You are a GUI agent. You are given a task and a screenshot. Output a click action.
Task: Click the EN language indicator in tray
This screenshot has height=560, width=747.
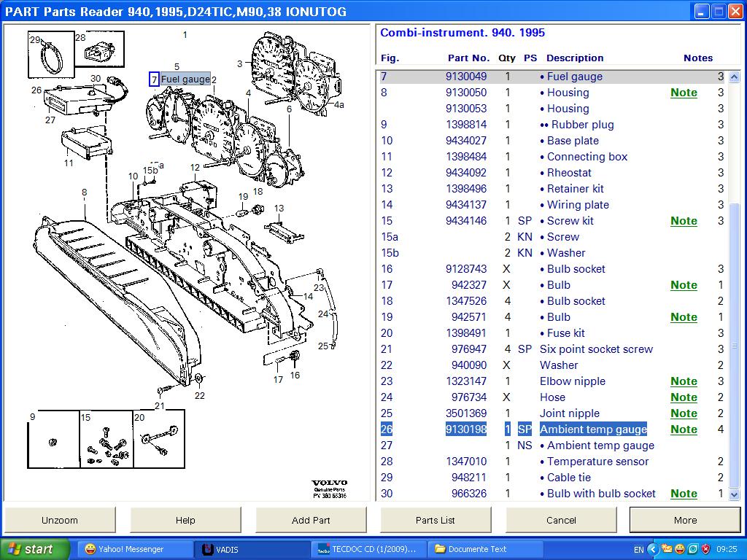click(638, 549)
